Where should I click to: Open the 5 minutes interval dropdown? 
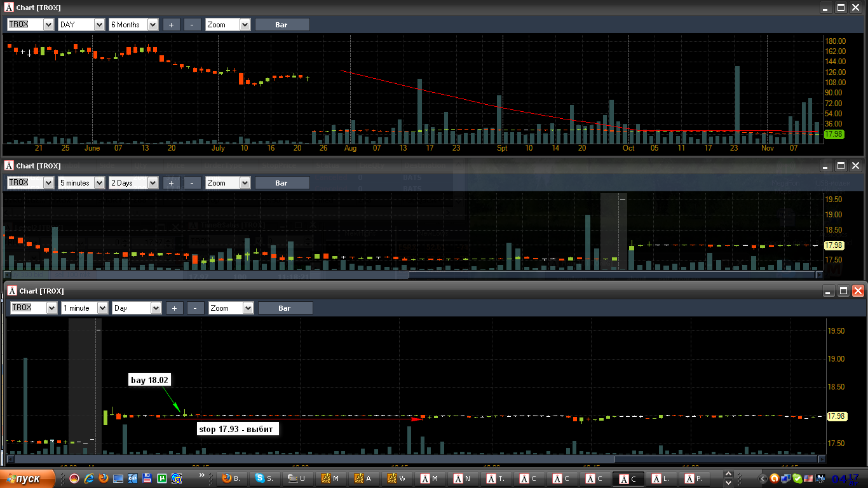[x=99, y=183]
